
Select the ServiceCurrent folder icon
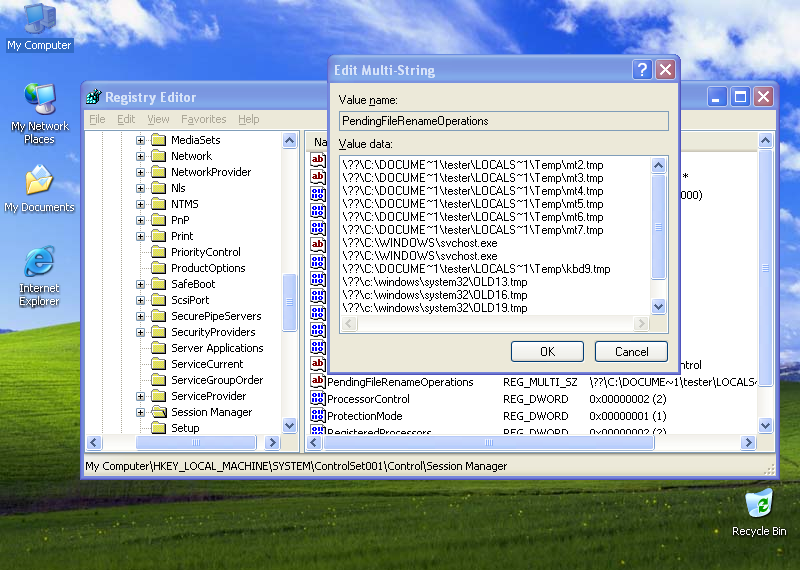159,364
